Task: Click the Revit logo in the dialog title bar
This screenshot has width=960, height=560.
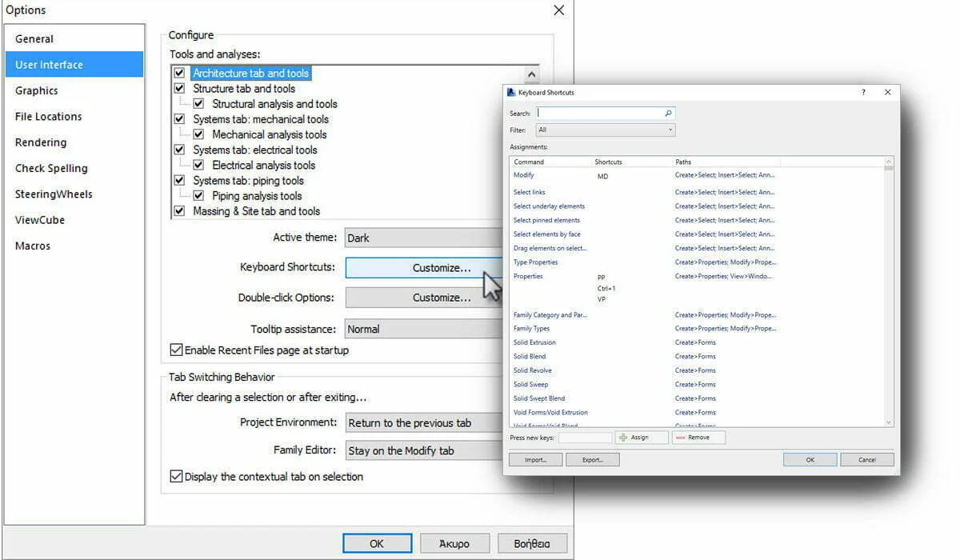Action: [x=512, y=93]
